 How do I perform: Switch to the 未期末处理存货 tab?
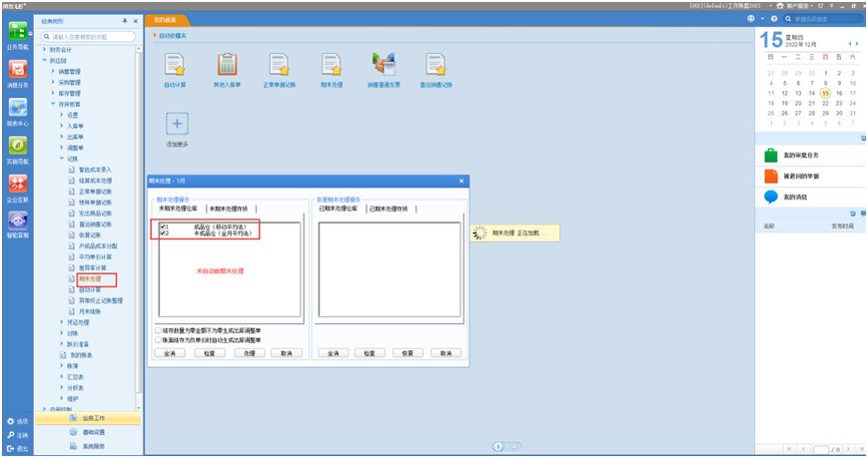tap(230, 209)
